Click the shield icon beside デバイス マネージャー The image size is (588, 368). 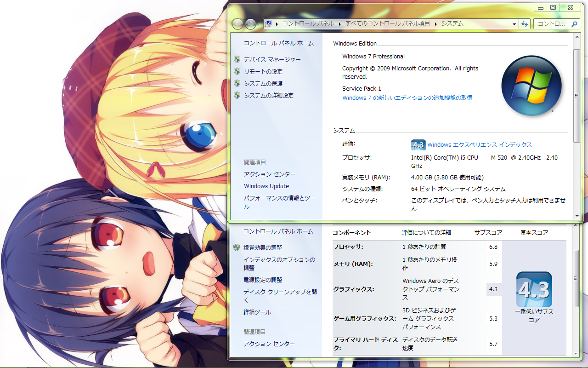tap(237, 59)
